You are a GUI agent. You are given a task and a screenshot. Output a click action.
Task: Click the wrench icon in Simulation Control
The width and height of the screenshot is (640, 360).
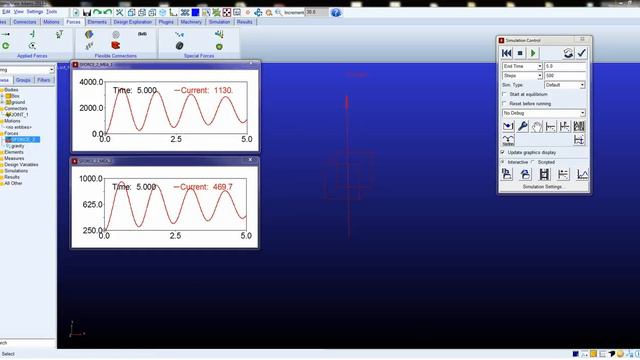point(522,127)
